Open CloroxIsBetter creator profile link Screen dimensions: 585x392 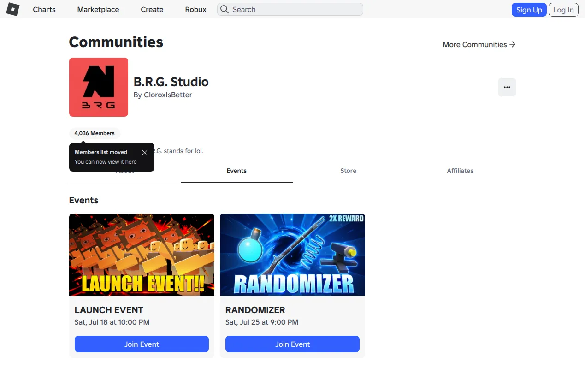click(168, 95)
